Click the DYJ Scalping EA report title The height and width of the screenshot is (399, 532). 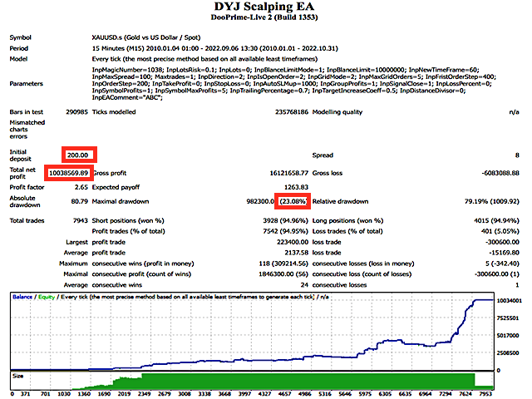(x=264, y=7)
